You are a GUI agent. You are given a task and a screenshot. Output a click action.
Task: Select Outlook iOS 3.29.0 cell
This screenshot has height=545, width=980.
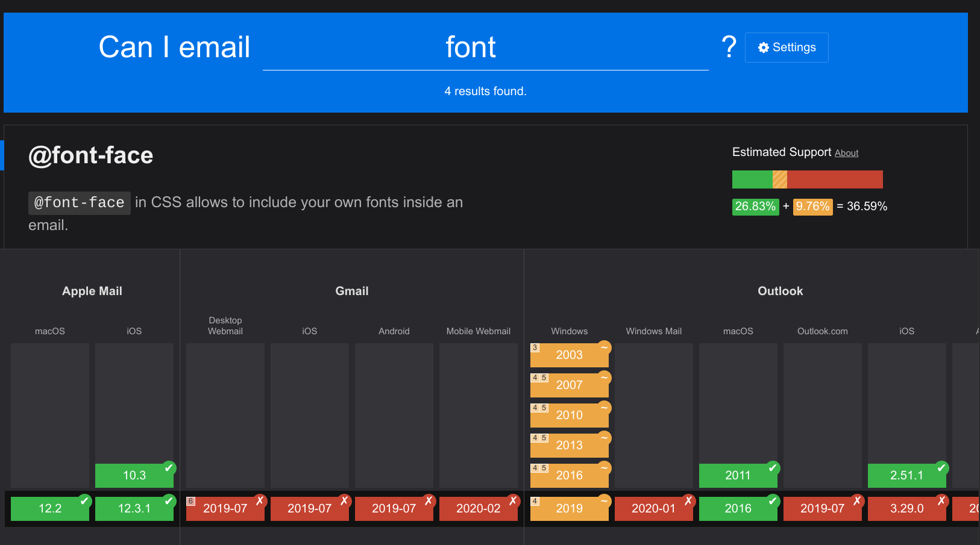click(x=907, y=508)
